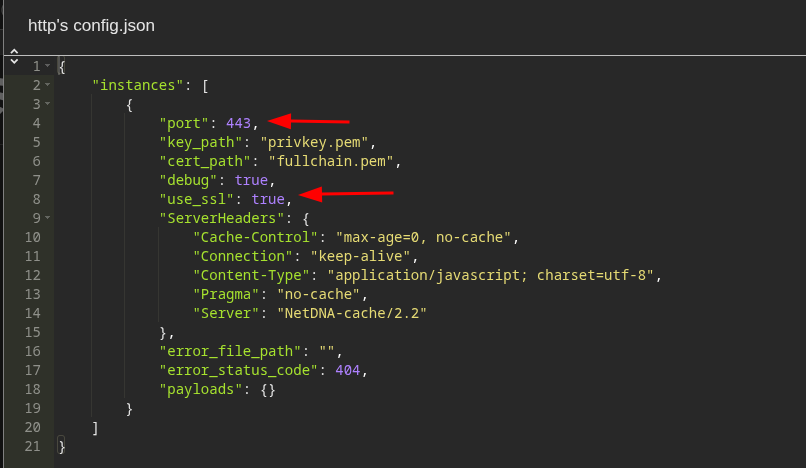The image size is (806, 468).
Task: Click the "use_ssl" key
Action: pos(197,200)
